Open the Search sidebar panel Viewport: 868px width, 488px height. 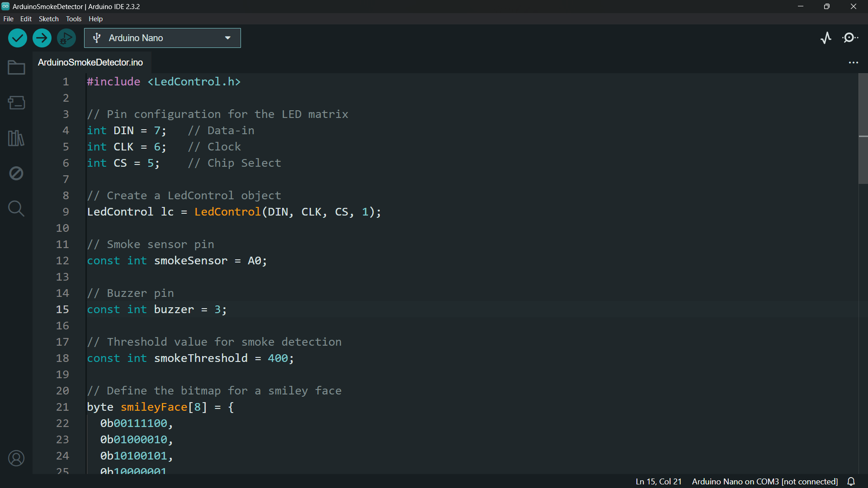point(16,208)
